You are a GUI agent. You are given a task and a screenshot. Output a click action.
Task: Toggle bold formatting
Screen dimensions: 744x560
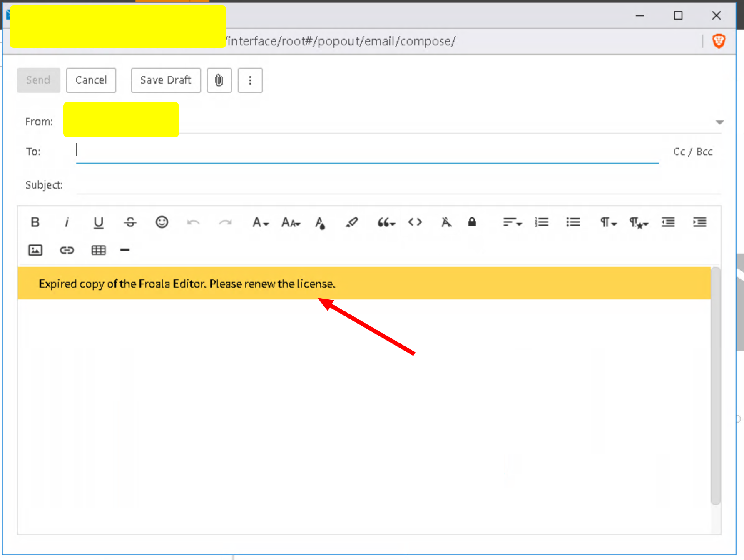(x=35, y=222)
